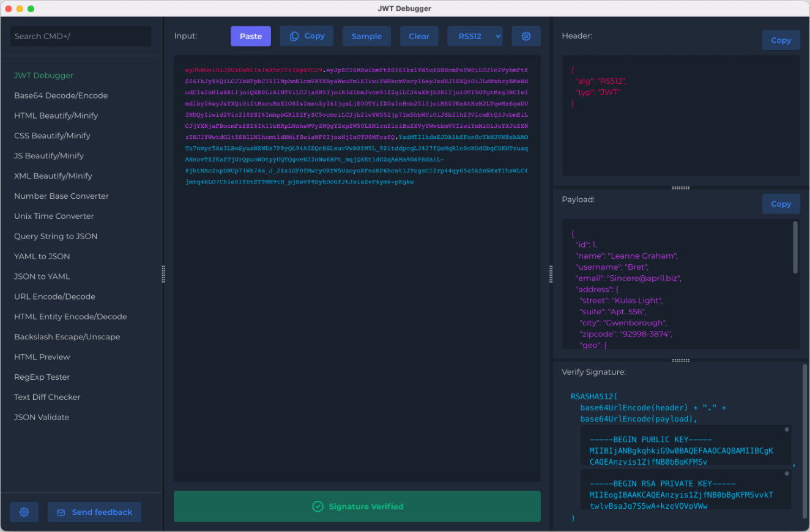Click the Copy button in the input toolbar

[x=307, y=36]
